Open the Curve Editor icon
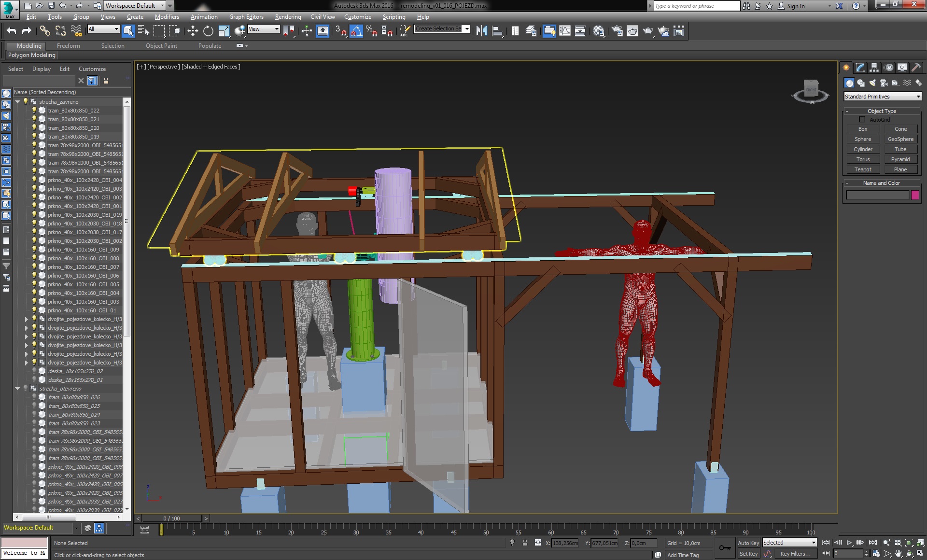927x560 pixels. tap(564, 31)
